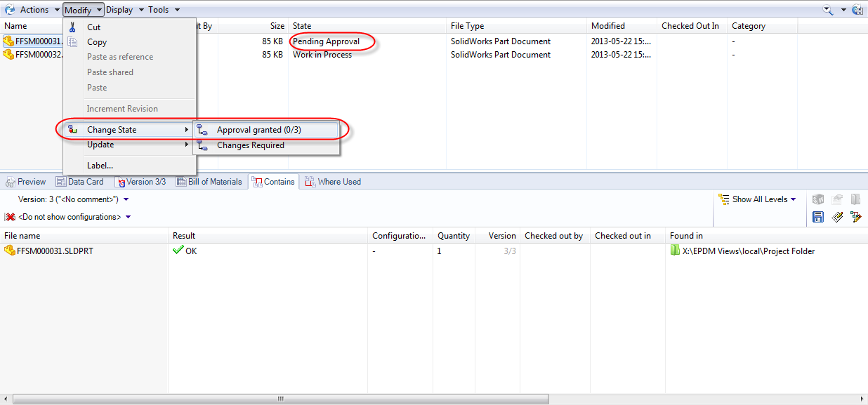This screenshot has width=868, height=405.
Task: Switch to the Data Card tab
Action: (79, 182)
